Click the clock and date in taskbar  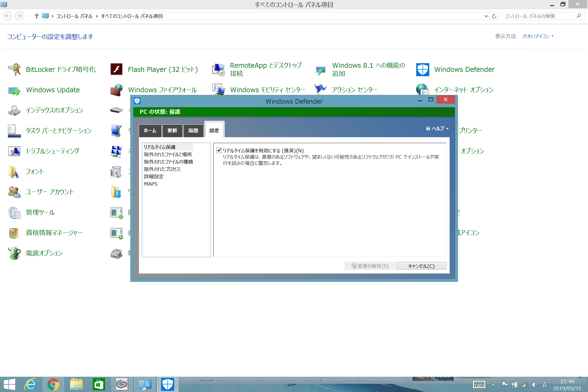click(567, 385)
